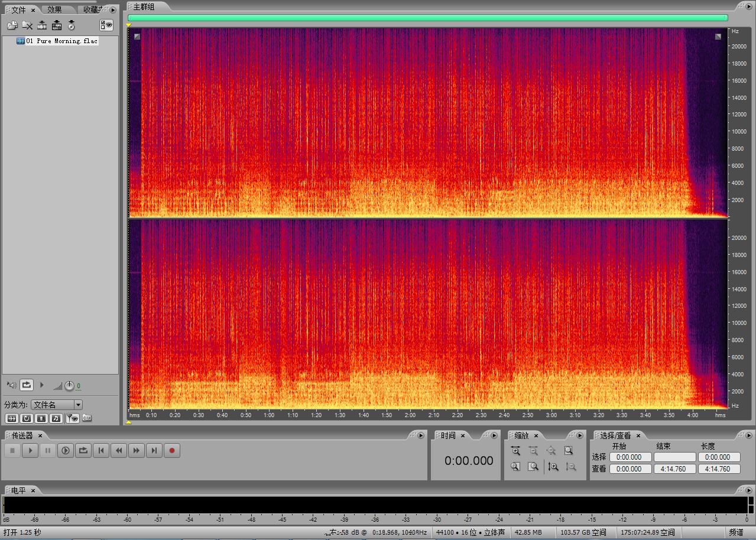Click the transport Stop button
This screenshot has height=540, width=756.
click(x=12, y=451)
